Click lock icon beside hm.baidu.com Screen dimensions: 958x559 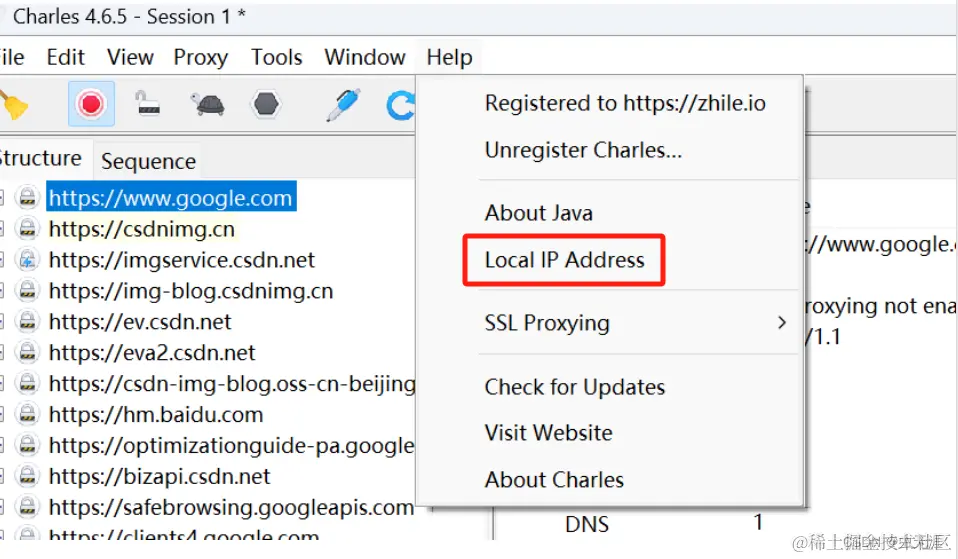coord(27,415)
